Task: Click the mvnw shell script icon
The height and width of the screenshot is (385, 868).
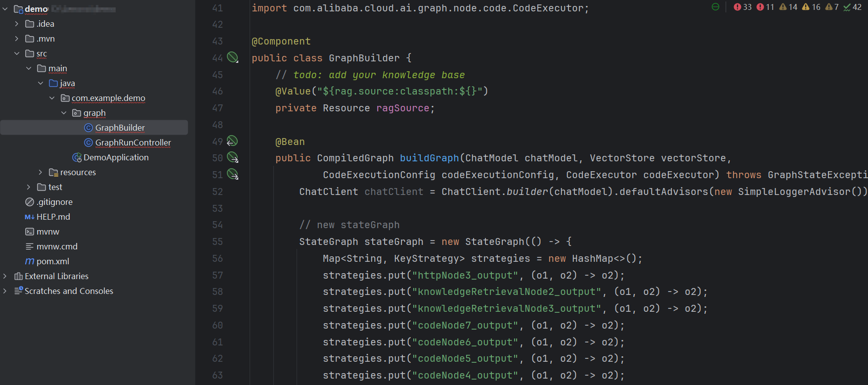Action: (x=30, y=232)
